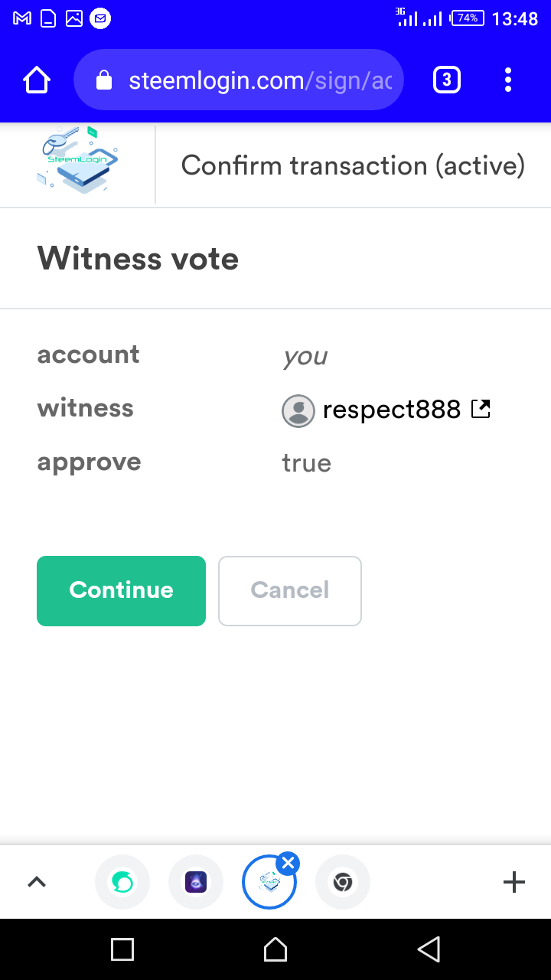This screenshot has width=551, height=980.
Task: Open respect888 profile via external link icon
Action: coord(481,410)
